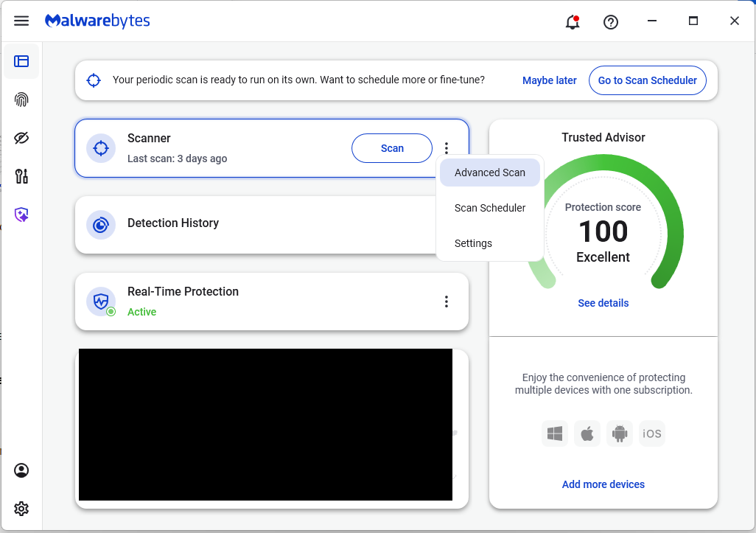
Task: Open the purple shield sparkle sidebar icon
Action: tap(21, 215)
